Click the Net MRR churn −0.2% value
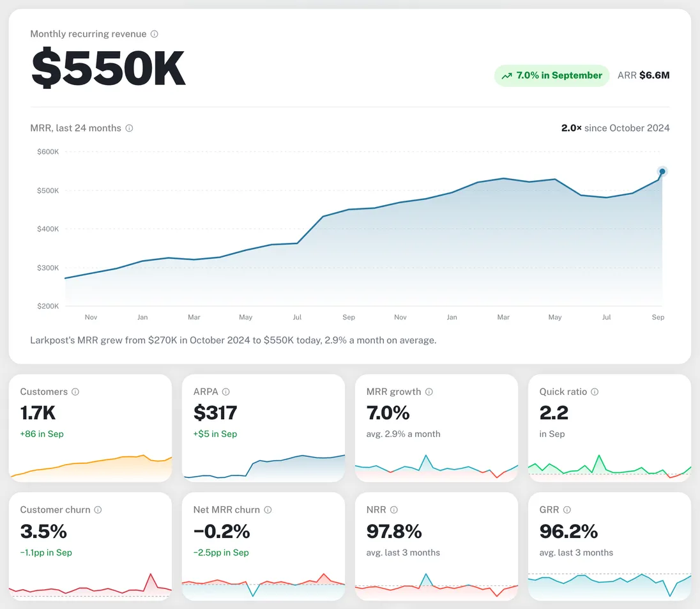700x609 pixels. pos(222,531)
